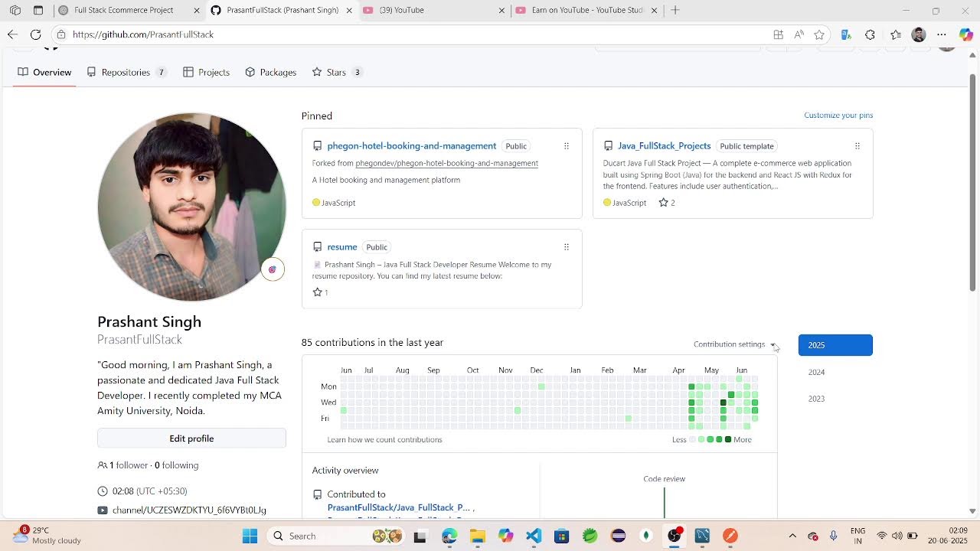This screenshot has width=980, height=551.
Task: Open phegondev forked source link
Action: pos(447,163)
